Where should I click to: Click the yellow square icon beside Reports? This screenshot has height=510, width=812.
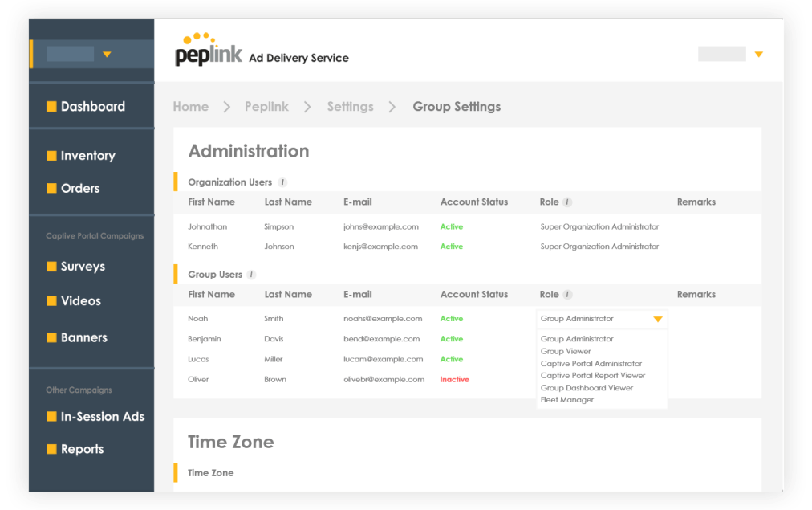pyautogui.click(x=51, y=450)
